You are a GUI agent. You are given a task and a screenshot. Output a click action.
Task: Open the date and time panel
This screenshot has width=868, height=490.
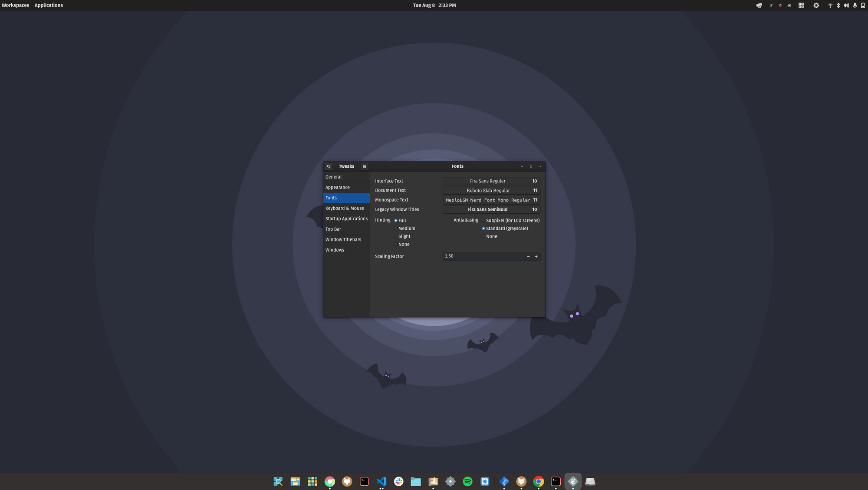(x=434, y=5)
